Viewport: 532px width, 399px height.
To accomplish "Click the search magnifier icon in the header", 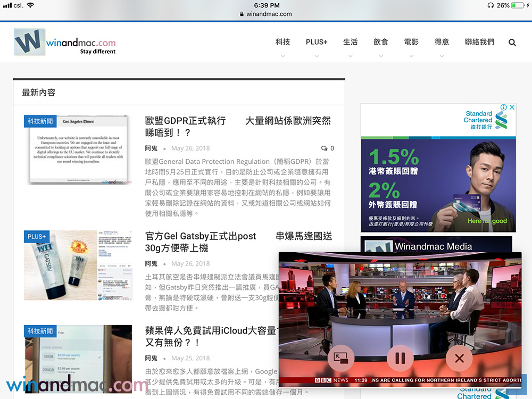I will coord(512,43).
